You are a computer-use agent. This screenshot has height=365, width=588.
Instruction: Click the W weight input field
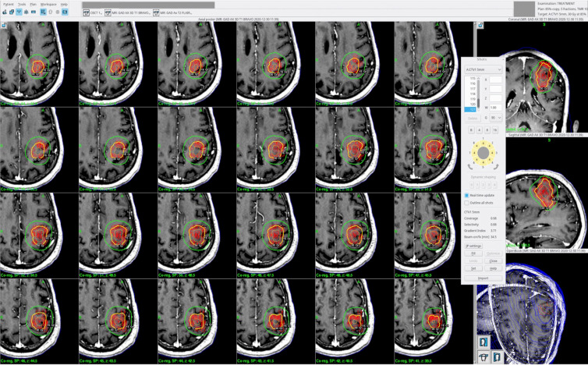496,108
